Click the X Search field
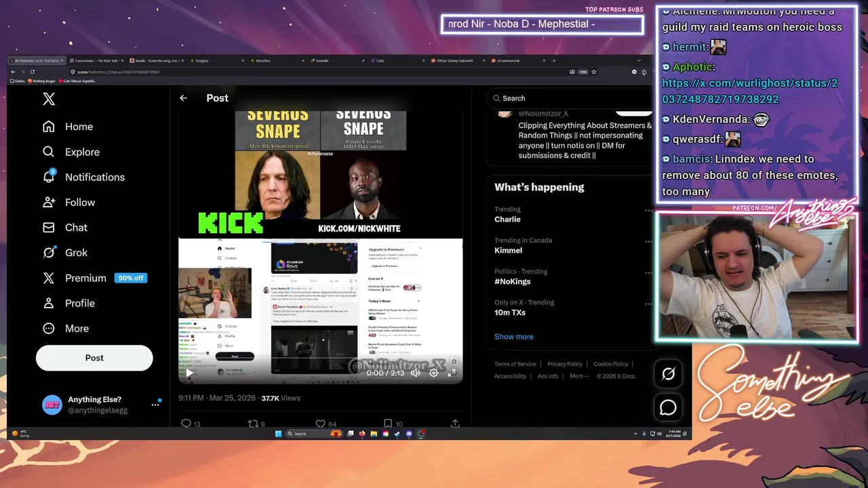The width and height of the screenshot is (868, 488). (570, 98)
